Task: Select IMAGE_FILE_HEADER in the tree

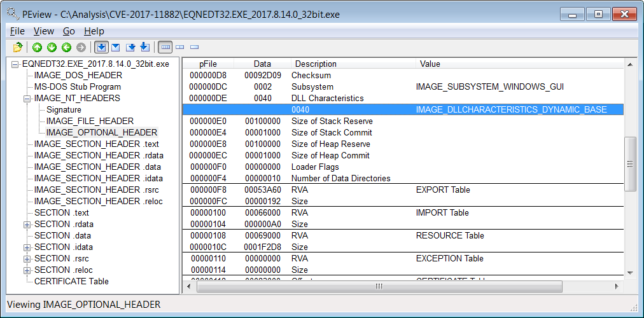Action: 90,121
